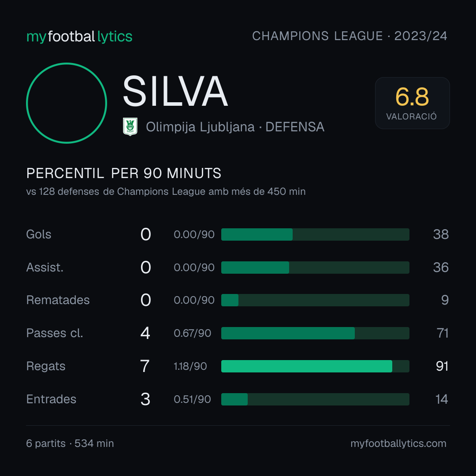Click the 1.18/90 Regats rate
The width and height of the screenshot is (476, 476).
click(x=190, y=366)
